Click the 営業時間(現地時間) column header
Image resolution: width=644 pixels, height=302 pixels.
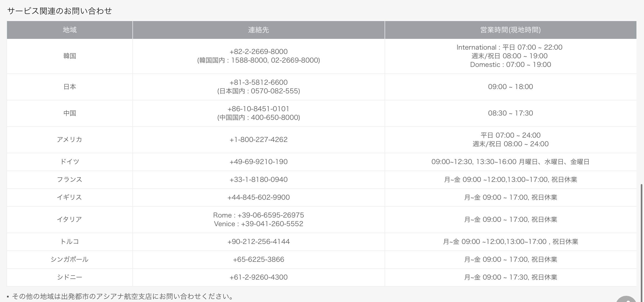pyautogui.click(x=510, y=30)
